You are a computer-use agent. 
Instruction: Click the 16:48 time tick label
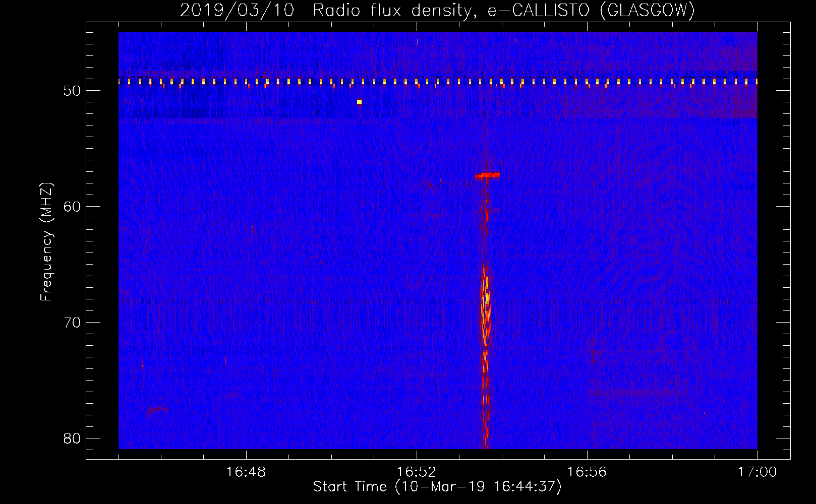246,472
